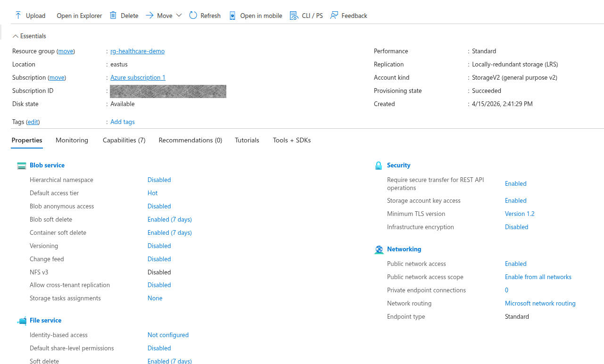Collapse the Essentials section

[16, 36]
